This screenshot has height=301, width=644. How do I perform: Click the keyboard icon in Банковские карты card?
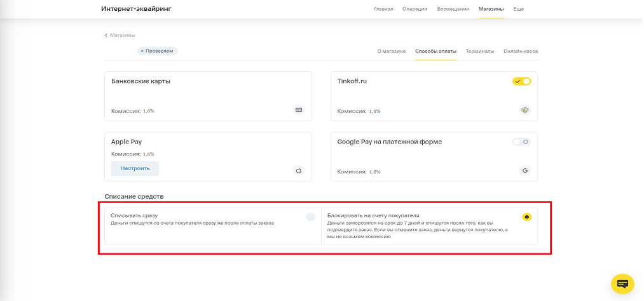click(299, 110)
